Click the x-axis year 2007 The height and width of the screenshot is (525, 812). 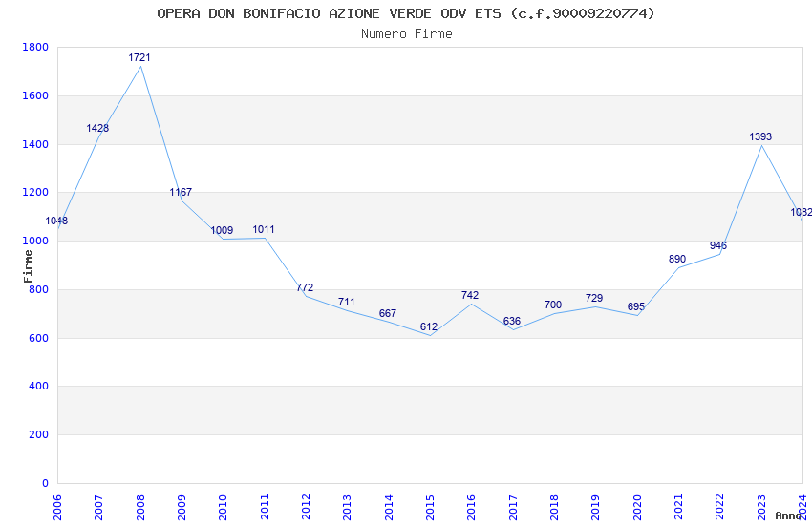[99, 508]
